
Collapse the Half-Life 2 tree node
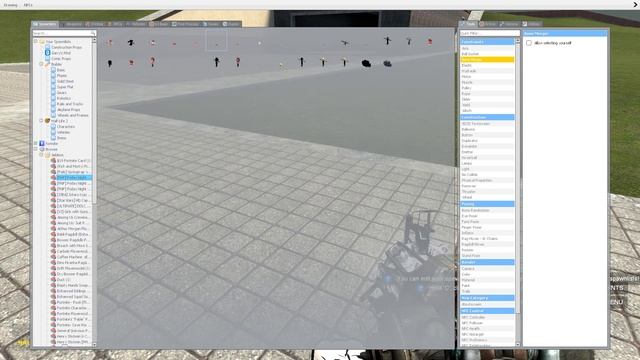click(x=41, y=121)
